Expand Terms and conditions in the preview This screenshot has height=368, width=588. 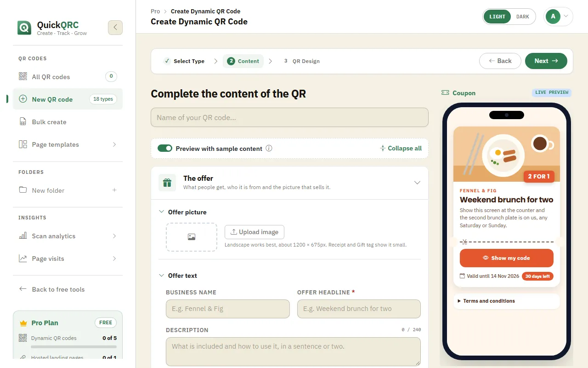(506, 301)
